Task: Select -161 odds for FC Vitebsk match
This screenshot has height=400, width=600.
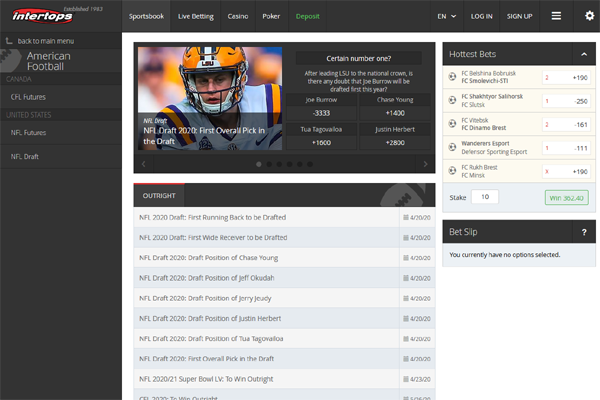Action: [x=566, y=124]
